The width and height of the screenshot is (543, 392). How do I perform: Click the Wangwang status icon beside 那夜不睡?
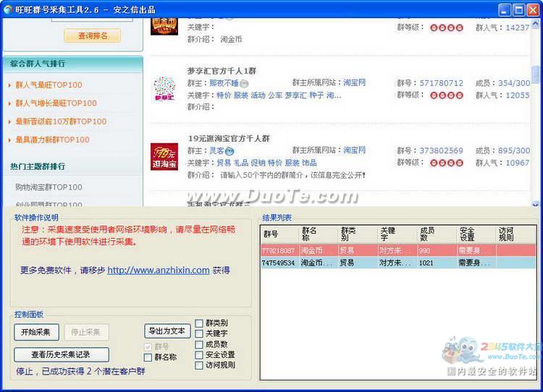pyautogui.click(x=244, y=83)
